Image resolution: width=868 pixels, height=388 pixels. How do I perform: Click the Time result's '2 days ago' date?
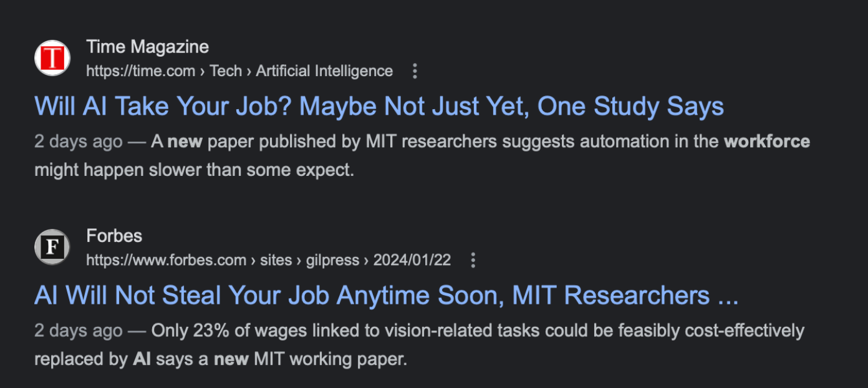pos(78,142)
